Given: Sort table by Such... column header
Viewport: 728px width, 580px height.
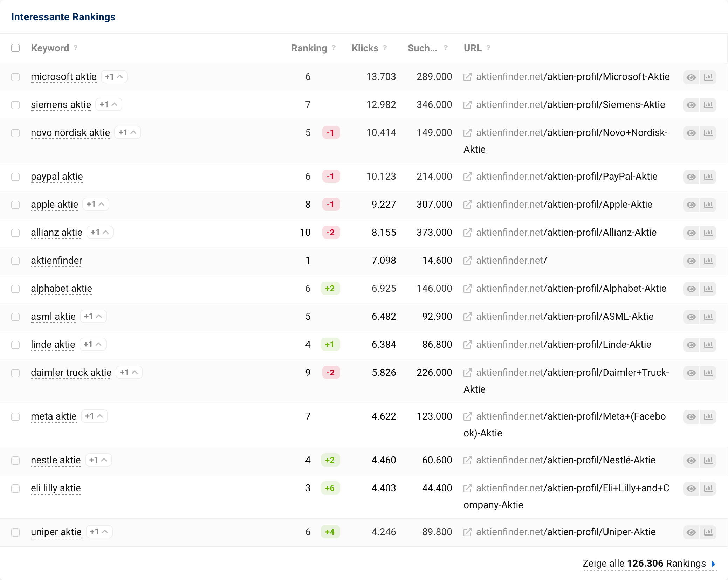Looking at the screenshot, I should coord(422,48).
